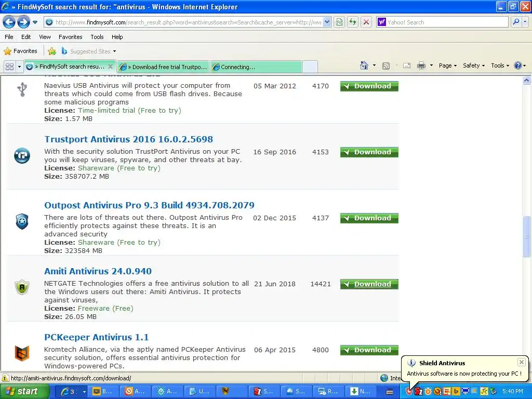Click the taskbar clock showing 5:40 PM
The image size is (532, 399).
(513, 392)
